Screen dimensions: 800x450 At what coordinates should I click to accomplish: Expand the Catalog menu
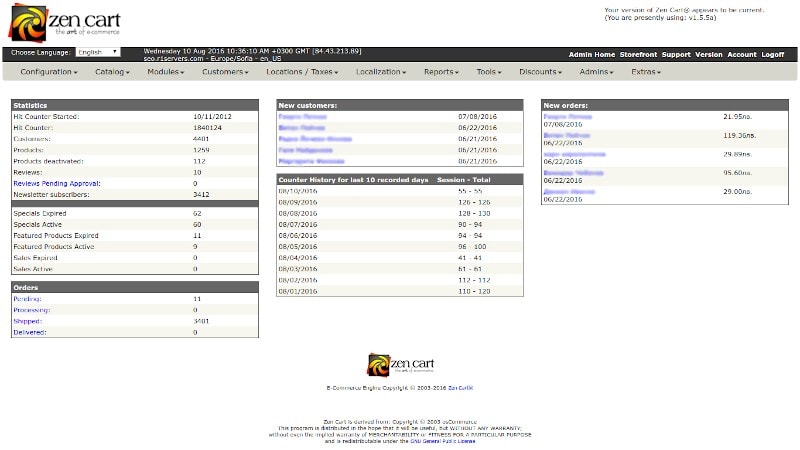tap(112, 72)
